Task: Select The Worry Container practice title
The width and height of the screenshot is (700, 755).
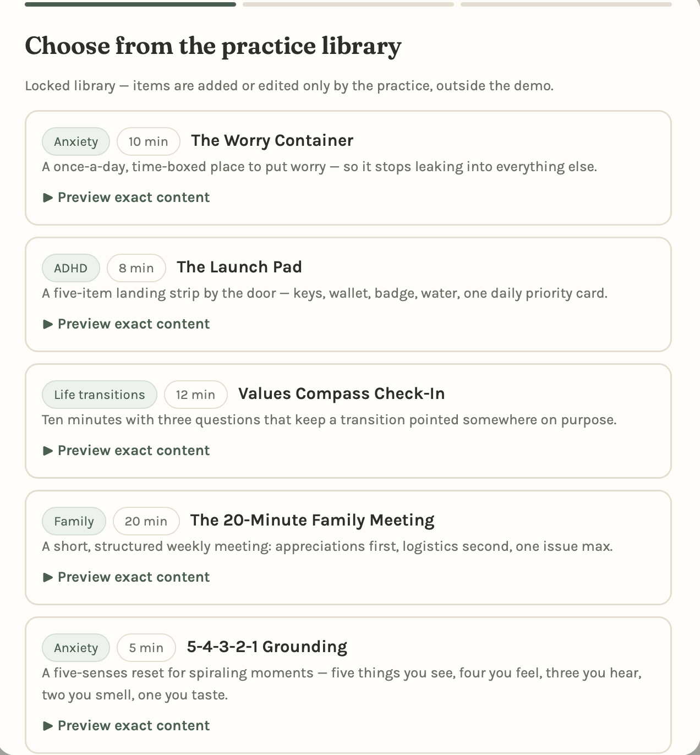Action: [x=272, y=141]
